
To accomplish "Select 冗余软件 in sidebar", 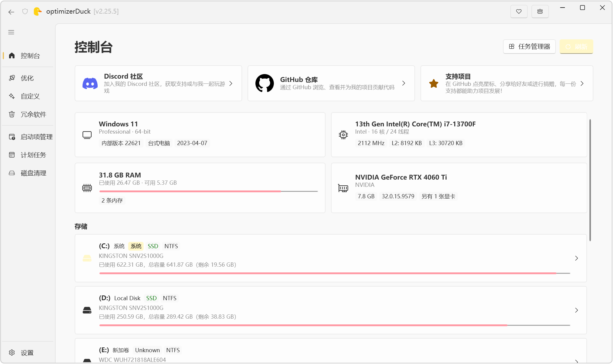I will 28,114.
